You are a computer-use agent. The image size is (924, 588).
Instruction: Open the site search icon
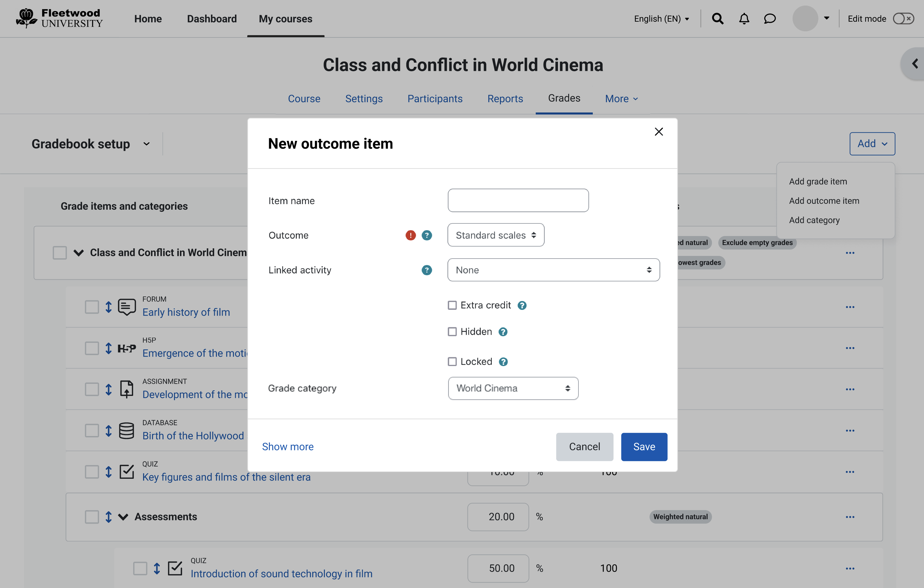717,18
